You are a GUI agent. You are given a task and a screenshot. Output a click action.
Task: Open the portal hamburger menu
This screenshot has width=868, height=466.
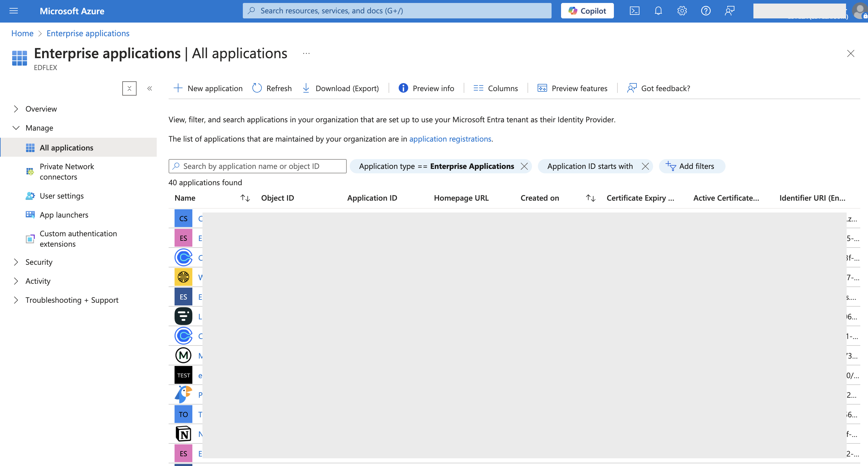(14, 11)
